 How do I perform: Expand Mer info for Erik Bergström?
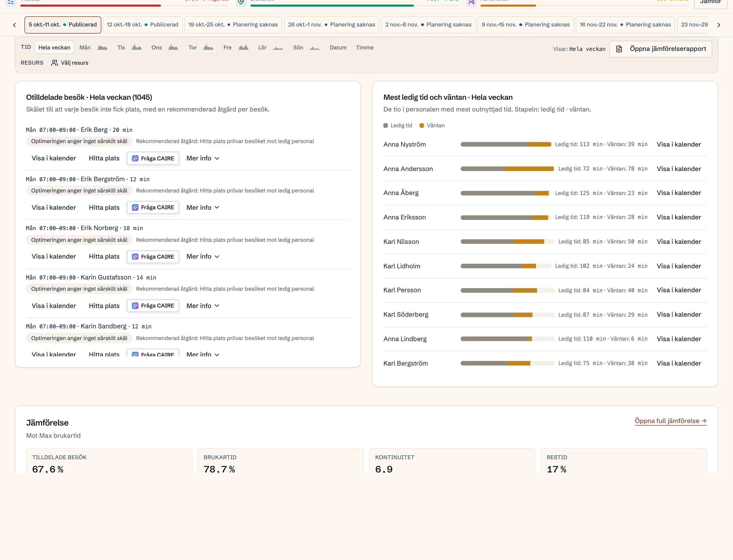click(x=203, y=207)
